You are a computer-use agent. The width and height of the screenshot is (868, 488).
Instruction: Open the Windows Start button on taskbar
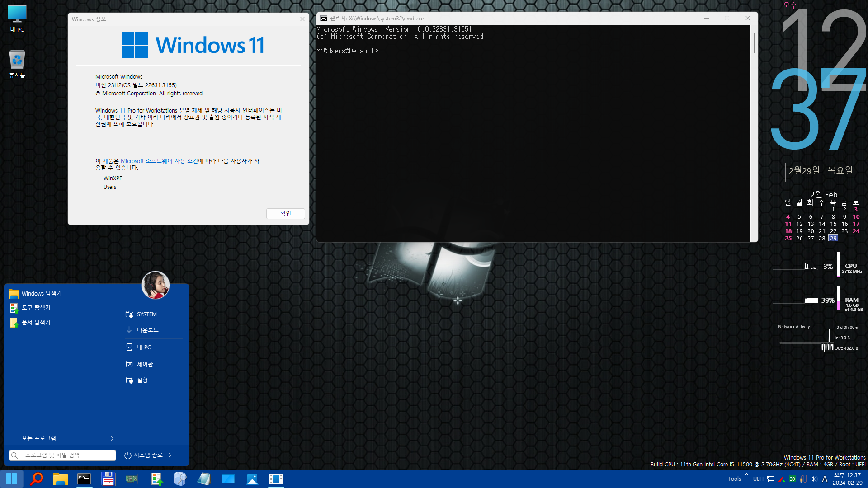click(x=12, y=479)
